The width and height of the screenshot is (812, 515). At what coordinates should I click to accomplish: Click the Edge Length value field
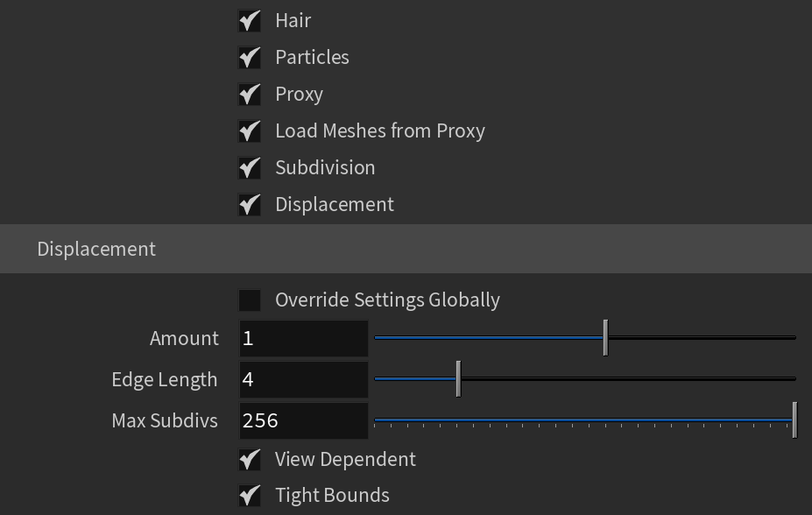pyautogui.click(x=304, y=379)
